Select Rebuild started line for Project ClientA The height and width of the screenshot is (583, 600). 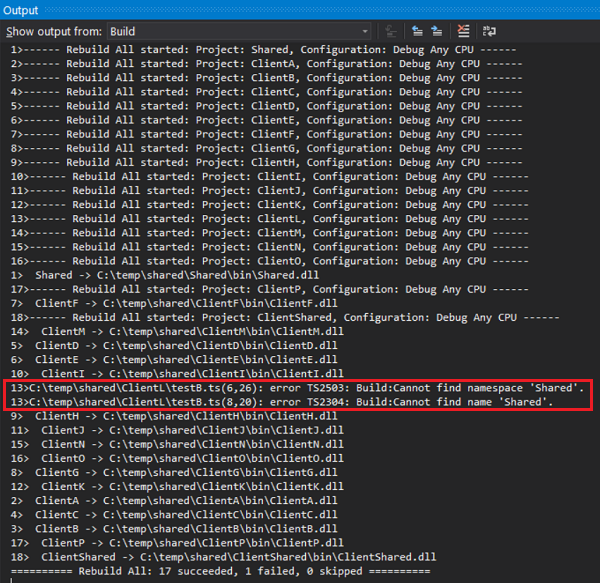pos(266,64)
